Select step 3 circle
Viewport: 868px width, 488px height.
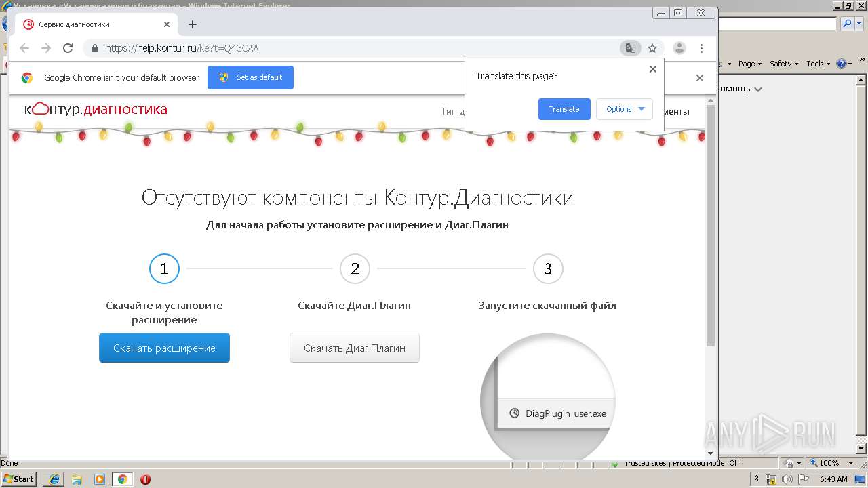pyautogui.click(x=548, y=269)
